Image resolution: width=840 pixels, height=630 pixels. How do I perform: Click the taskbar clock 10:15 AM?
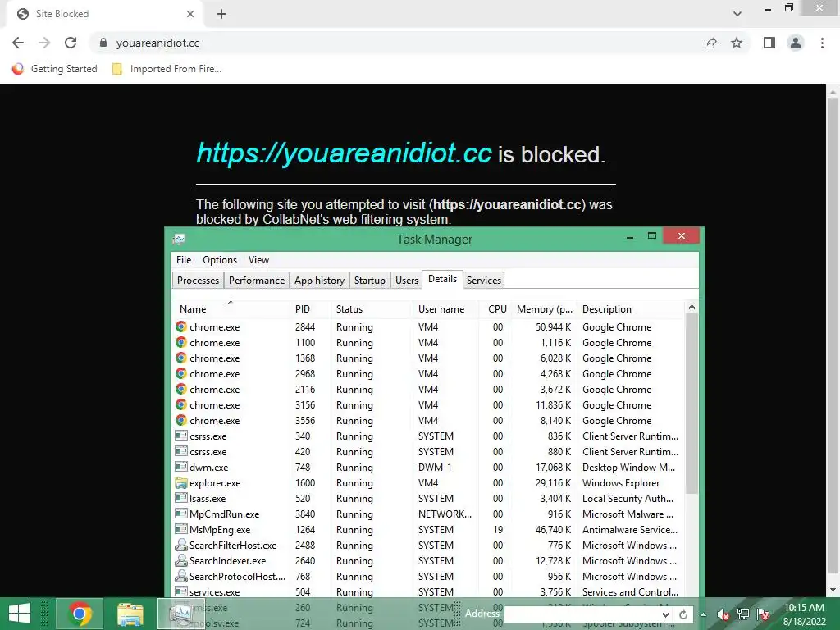point(804,608)
